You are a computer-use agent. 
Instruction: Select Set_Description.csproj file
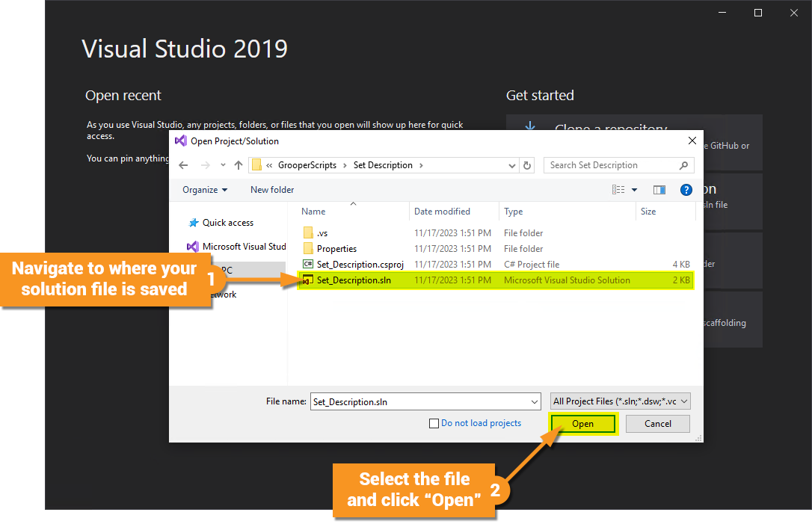[x=496, y=264]
